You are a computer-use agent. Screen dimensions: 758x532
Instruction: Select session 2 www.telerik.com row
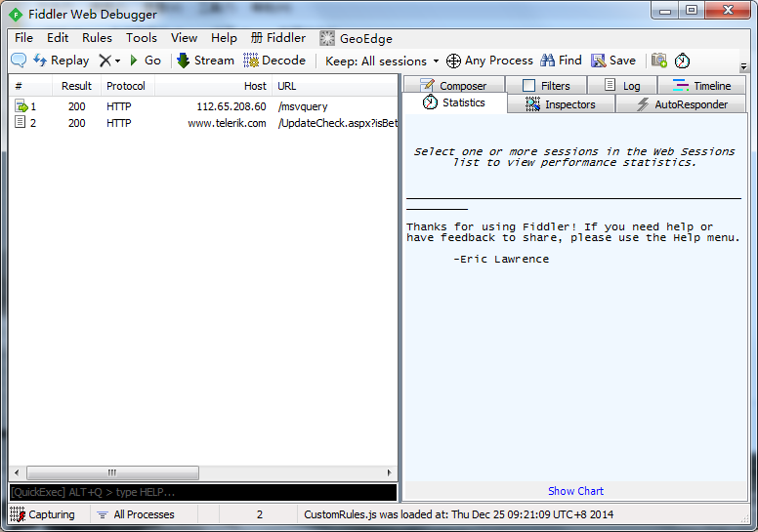(x=203, y=123)
